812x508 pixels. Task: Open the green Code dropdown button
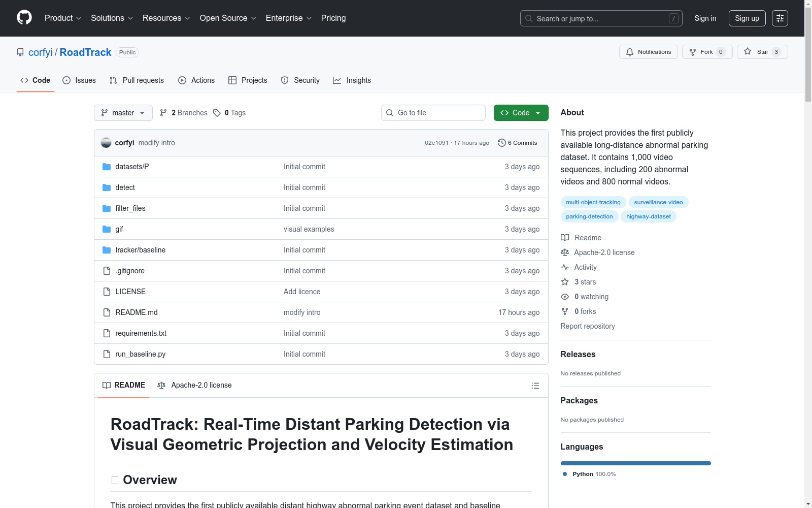521,113
